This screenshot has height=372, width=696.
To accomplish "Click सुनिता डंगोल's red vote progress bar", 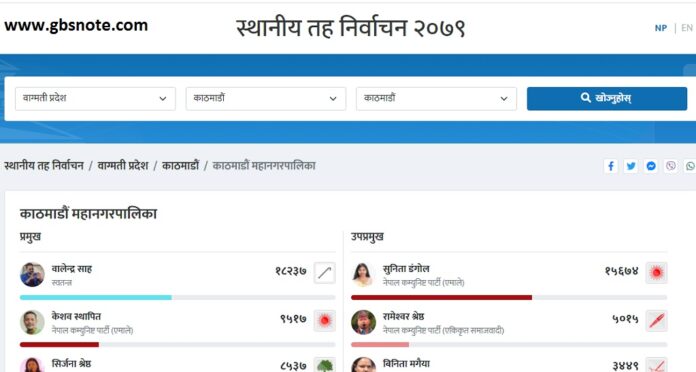I will click(441, 297).
